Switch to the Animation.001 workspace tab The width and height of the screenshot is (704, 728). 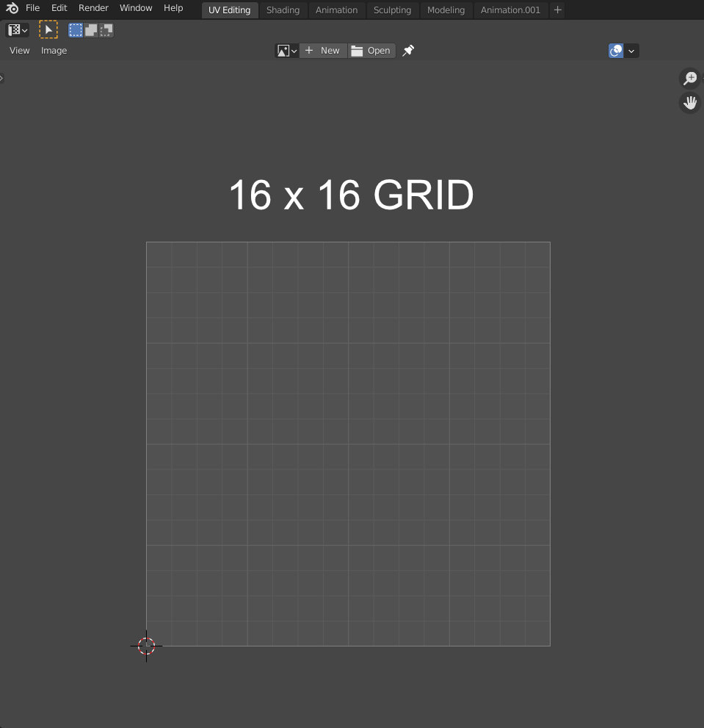[510, 10]
